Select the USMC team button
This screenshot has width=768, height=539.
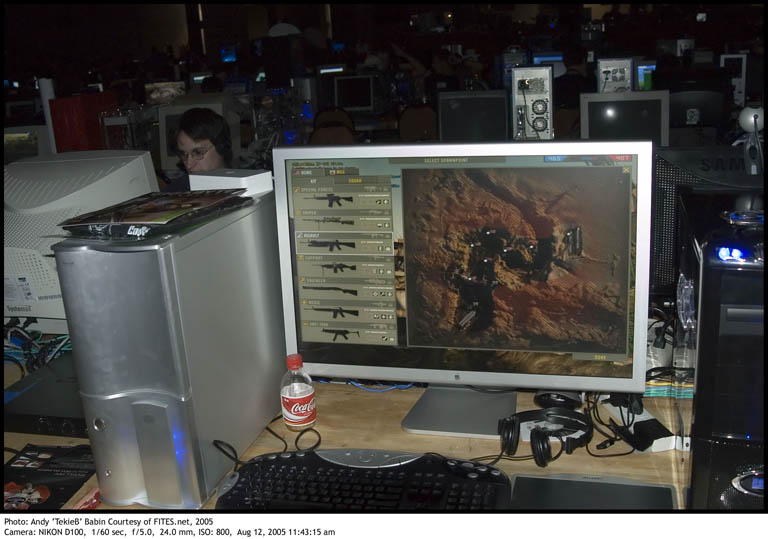click(x=307, y=172)
